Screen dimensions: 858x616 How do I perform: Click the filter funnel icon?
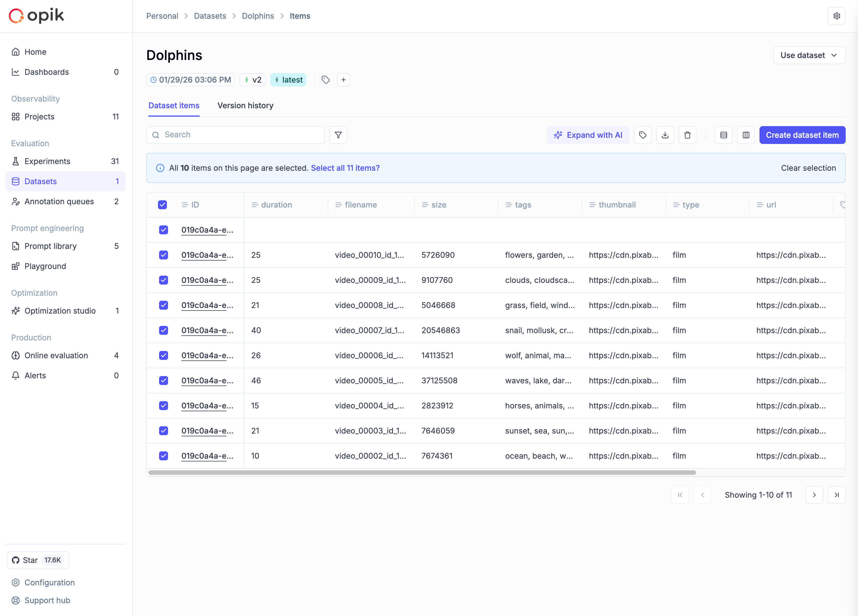coord(338,135)
